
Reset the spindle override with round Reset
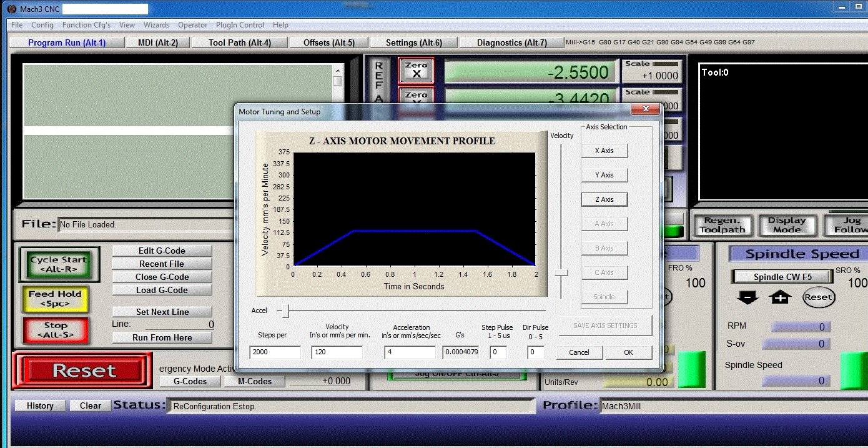818,297
